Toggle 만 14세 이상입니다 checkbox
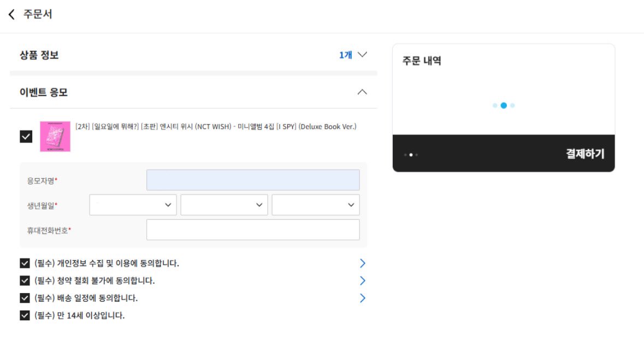 point(25,315)
